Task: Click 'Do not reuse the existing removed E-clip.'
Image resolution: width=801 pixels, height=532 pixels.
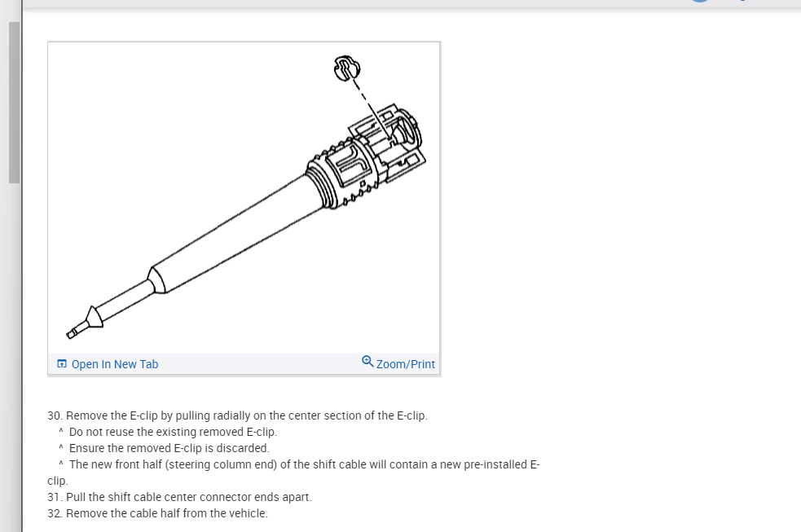Action: tap(173, 432)
